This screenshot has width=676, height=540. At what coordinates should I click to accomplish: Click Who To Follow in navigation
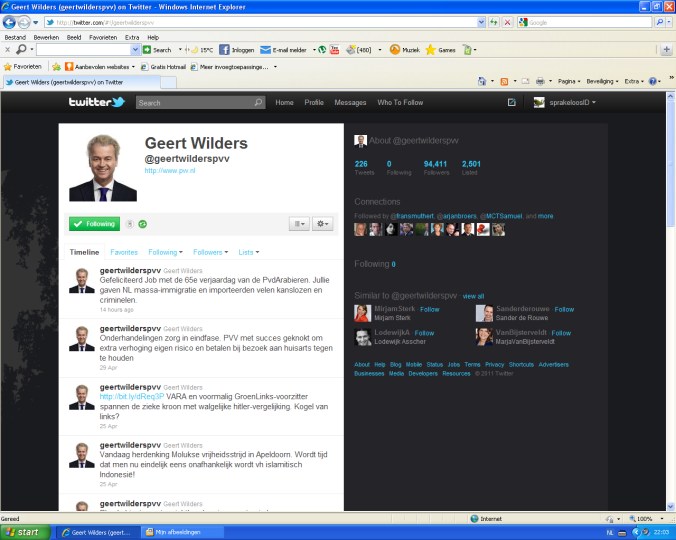[x=400, y=102]
